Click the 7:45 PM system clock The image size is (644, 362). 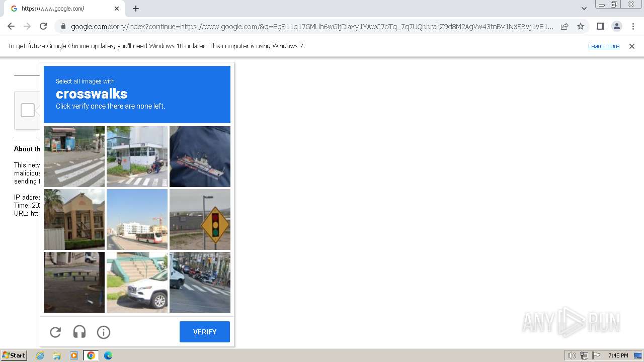[x=618, y=355]
